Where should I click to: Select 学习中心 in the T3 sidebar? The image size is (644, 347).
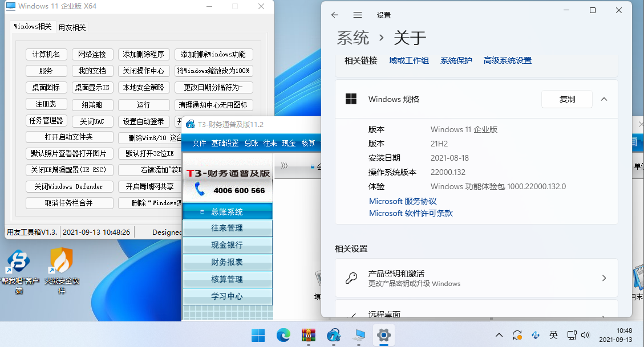[x=227, y=296]
